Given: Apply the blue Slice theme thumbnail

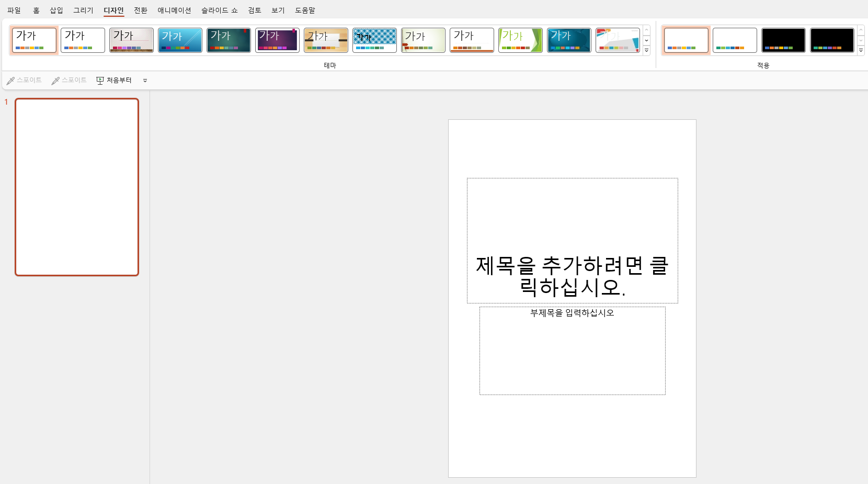Looking at the screenshot, I should pyautogui.click(x=180, y=40).
